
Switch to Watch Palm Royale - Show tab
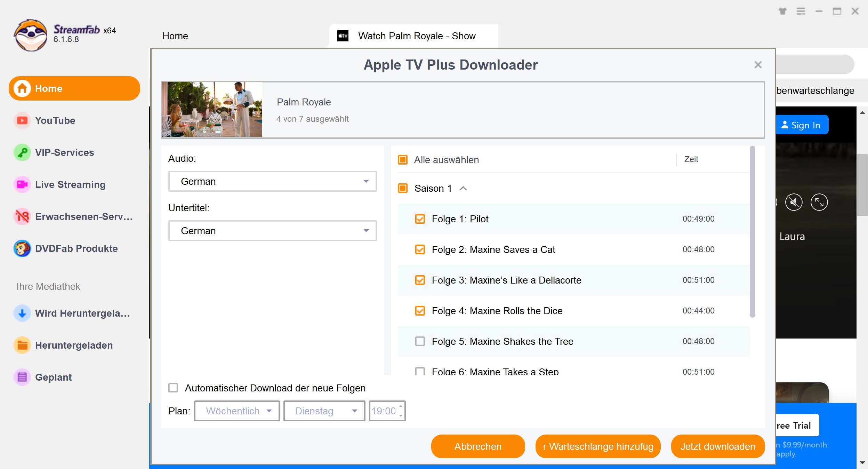[x=414, y=36]
